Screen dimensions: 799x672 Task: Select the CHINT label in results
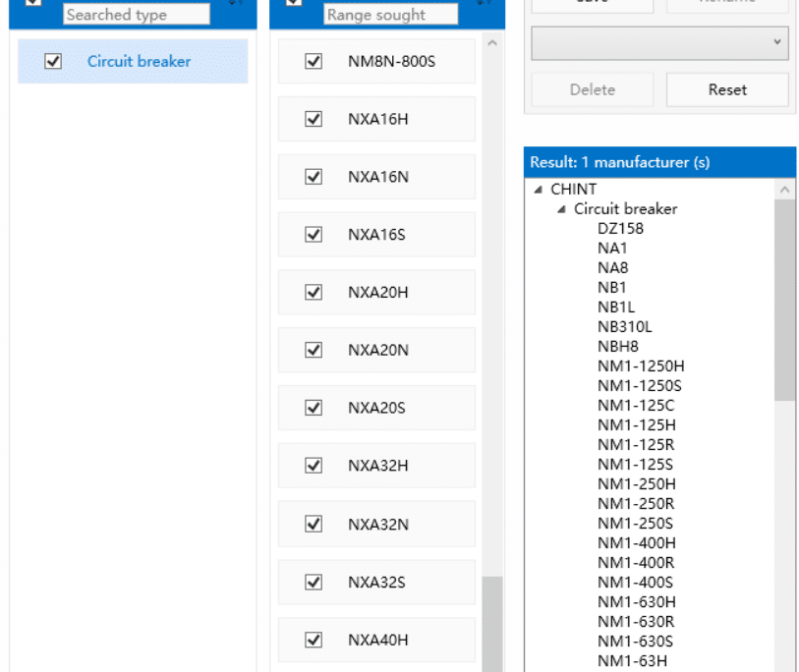point(573,189)
